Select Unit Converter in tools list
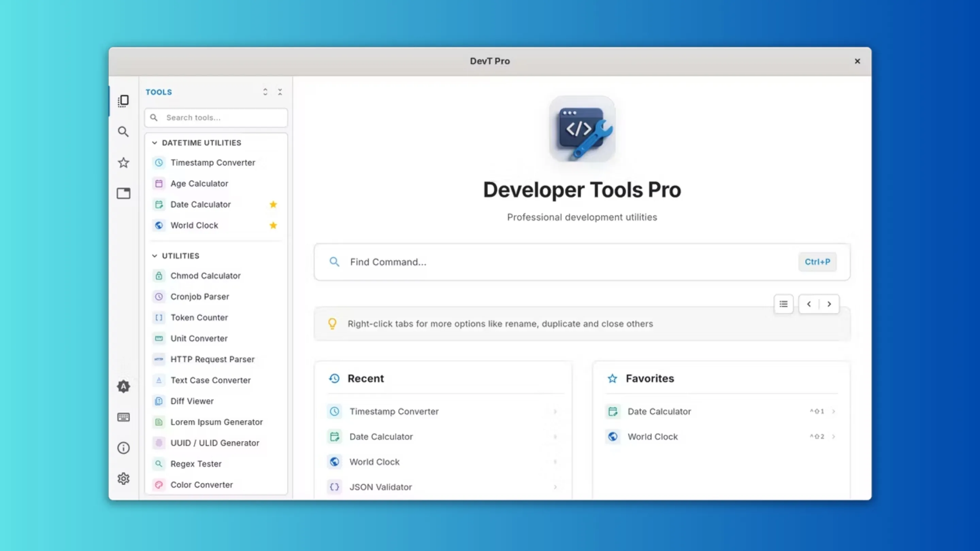Screen dimensions: 980x551 pyautogui.click(x=216, y=338)
